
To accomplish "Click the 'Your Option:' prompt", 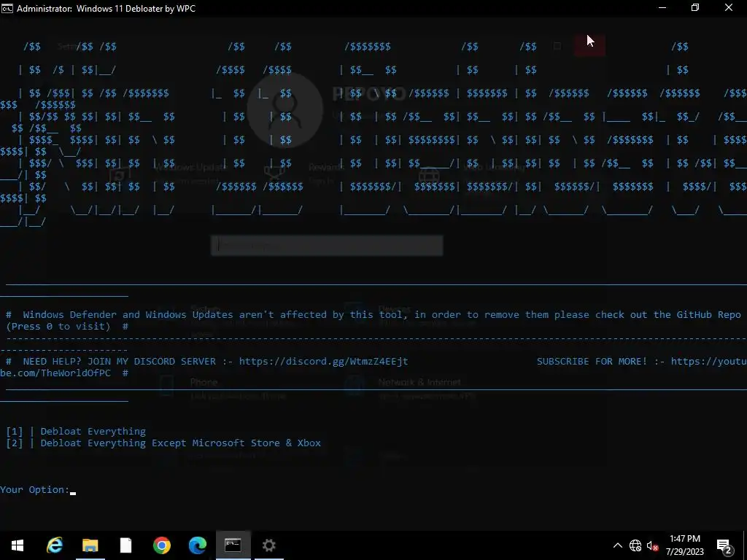I will click(x=34, y=490).
